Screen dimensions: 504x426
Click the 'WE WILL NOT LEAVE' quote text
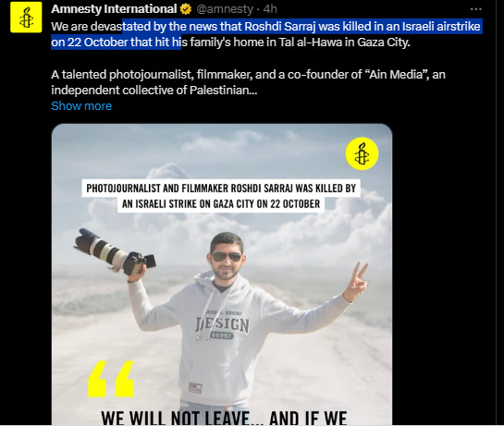coord(224,418)
